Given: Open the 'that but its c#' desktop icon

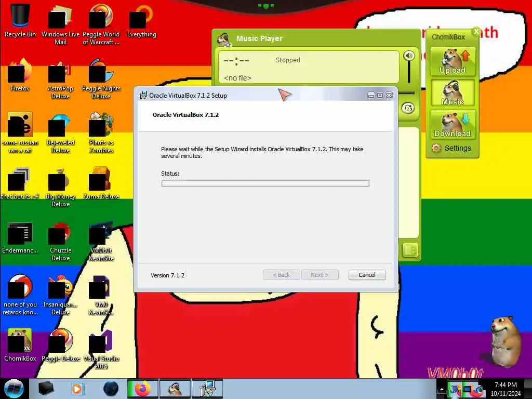Looking at the screenshot, I should pos(20,183).
